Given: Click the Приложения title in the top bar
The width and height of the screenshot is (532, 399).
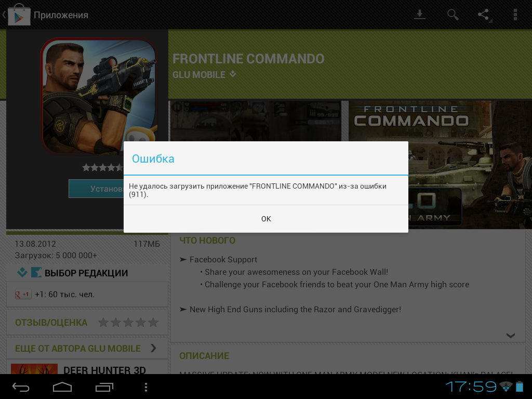Looking at the screenshot, I should click(x=61, y=15).
